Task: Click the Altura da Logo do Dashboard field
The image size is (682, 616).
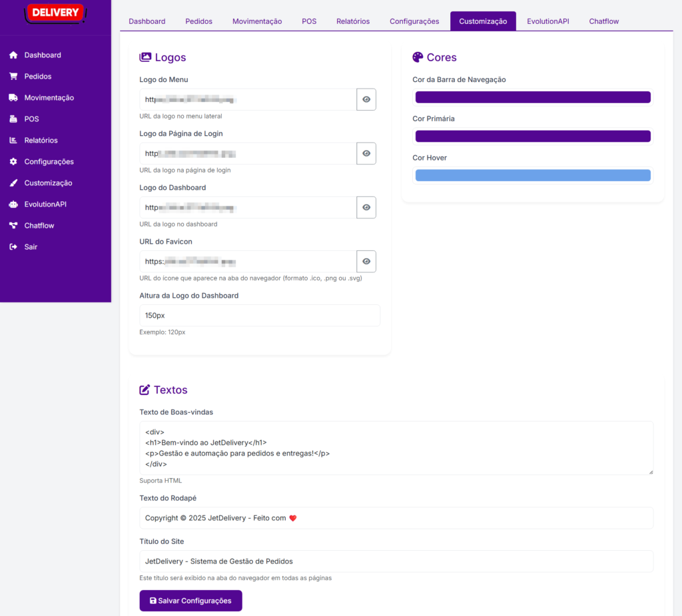Action: (260, 316)
